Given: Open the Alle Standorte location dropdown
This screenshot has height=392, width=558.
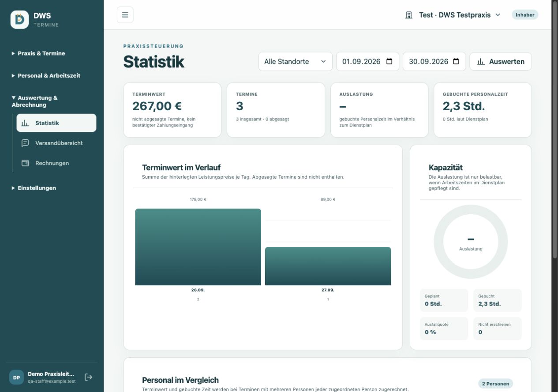Looking at the screenshot, I should click(x=296, y=61).
